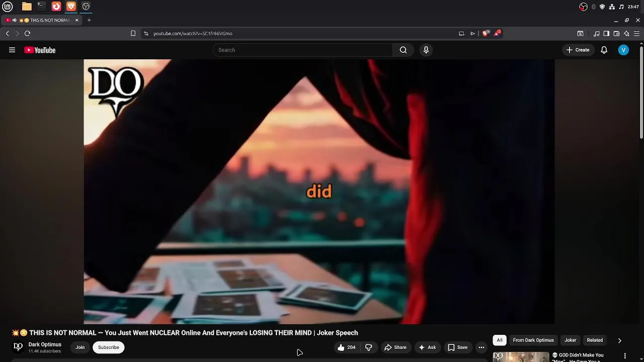Viewport: 644px width, 362px height.
Task: Open the shield security tray icon
Action: click(x=602, y=7)
